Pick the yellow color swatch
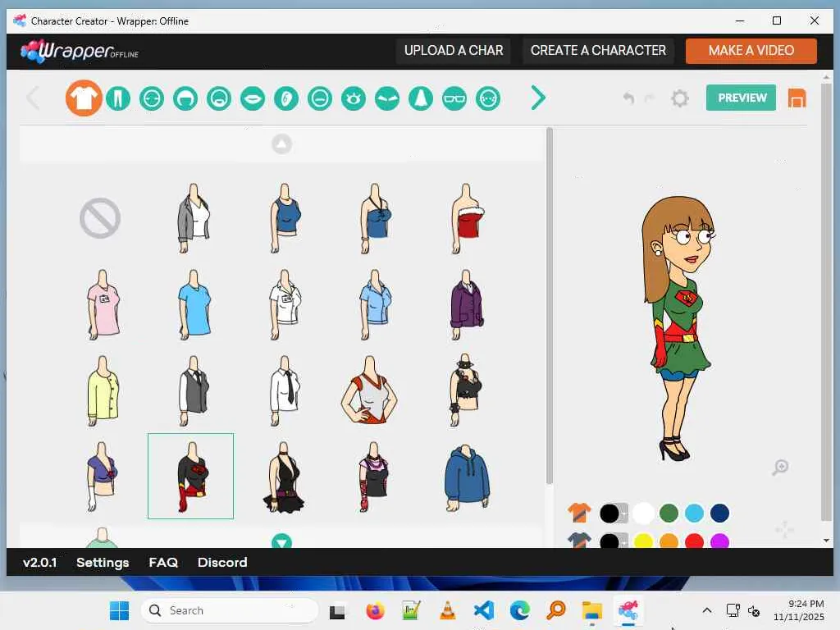The width and height of the screenshot is (840, 630). tap(643, 541)
